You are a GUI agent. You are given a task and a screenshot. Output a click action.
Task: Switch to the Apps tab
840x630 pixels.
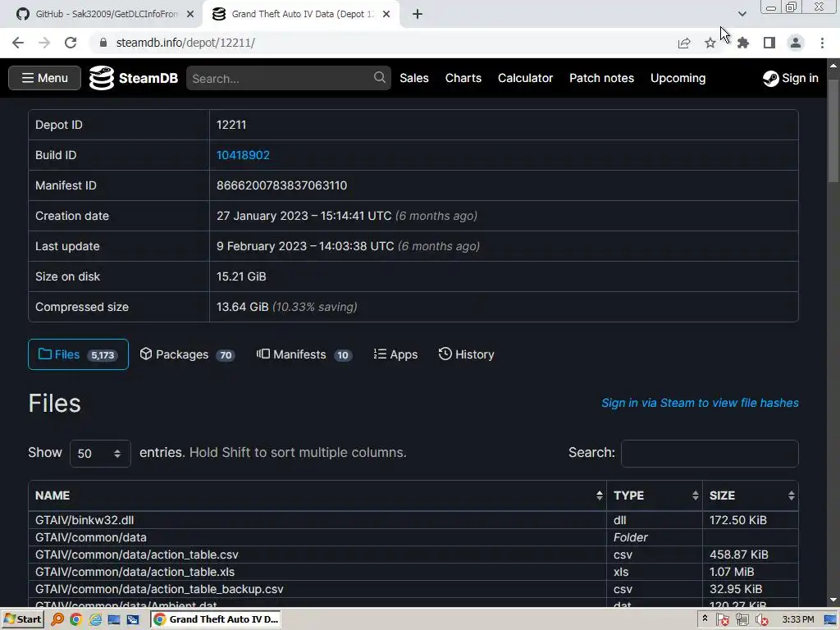[395, 354]
